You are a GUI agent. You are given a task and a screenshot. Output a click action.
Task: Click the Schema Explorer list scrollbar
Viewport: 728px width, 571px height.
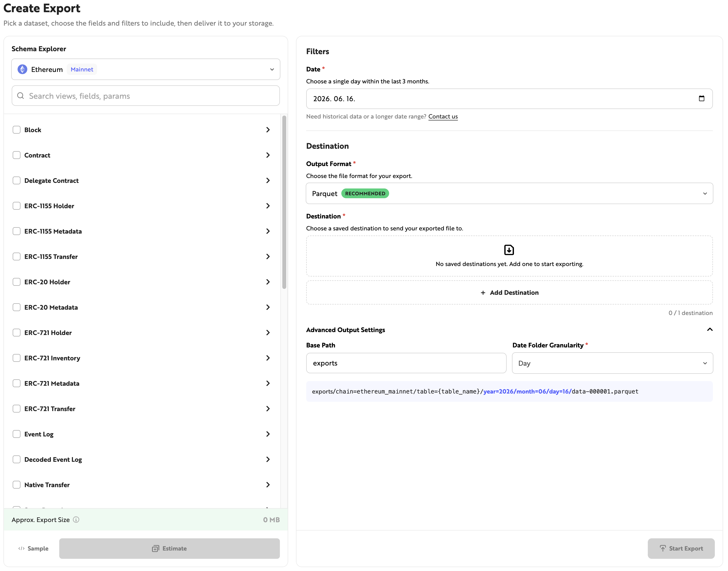(x=285, y=202)
